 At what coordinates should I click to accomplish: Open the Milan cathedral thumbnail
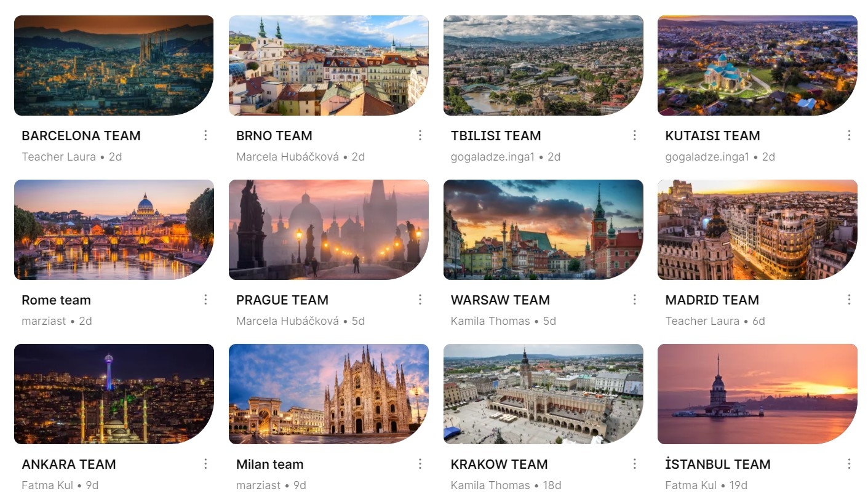(x=328, y=394)
